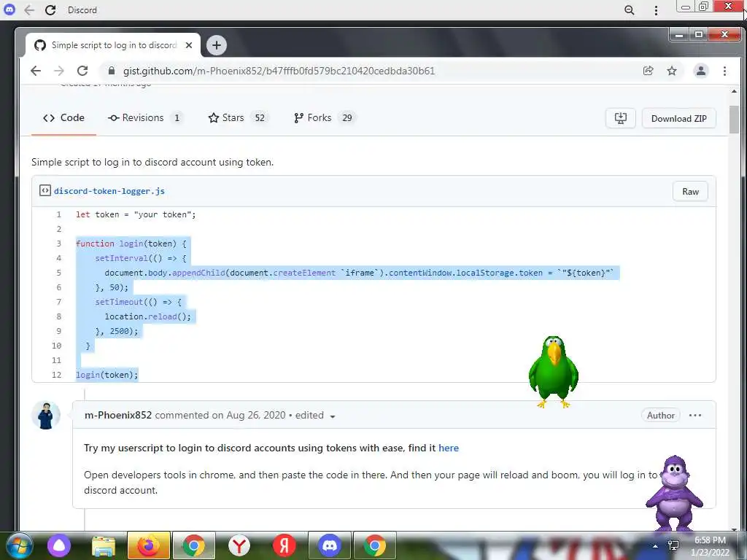Click the network icon in system tray
This screenshot has width=747, height=560.
[x=673, y=545]
